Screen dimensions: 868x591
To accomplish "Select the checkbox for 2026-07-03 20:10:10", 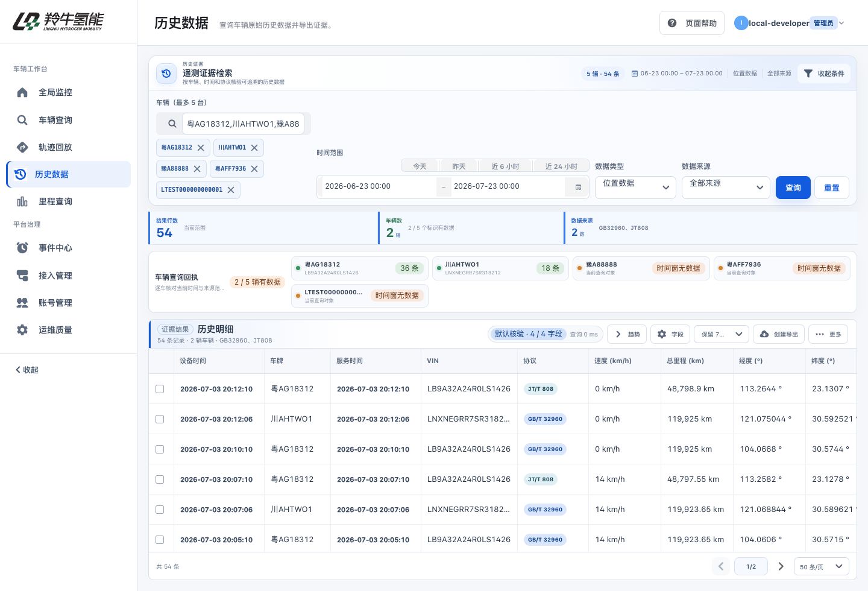I will (160, 449).
